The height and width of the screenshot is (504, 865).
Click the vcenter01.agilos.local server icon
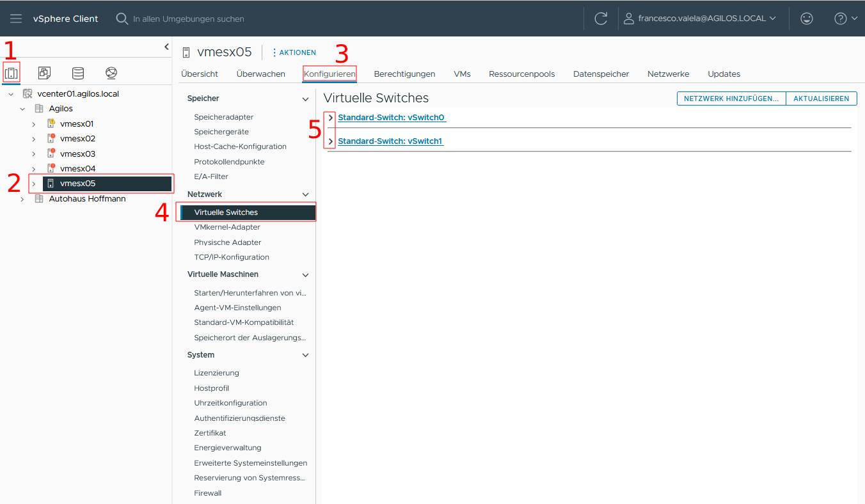(x=28, y=93)
